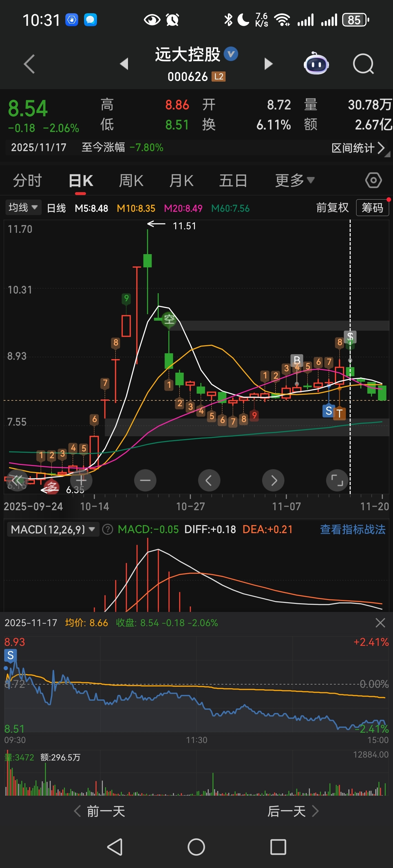Zoom in chart with plus button
Viewport: 393px width, 868px height.
pos(81,480)
